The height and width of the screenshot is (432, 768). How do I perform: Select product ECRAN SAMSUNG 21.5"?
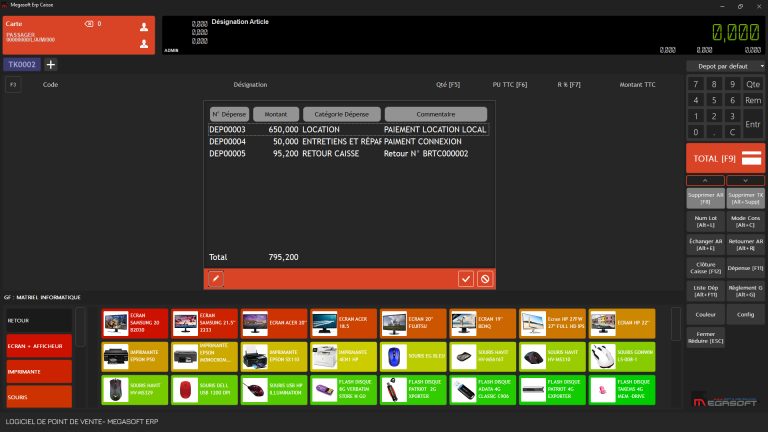pyautogui.click(x=204, y=323)
